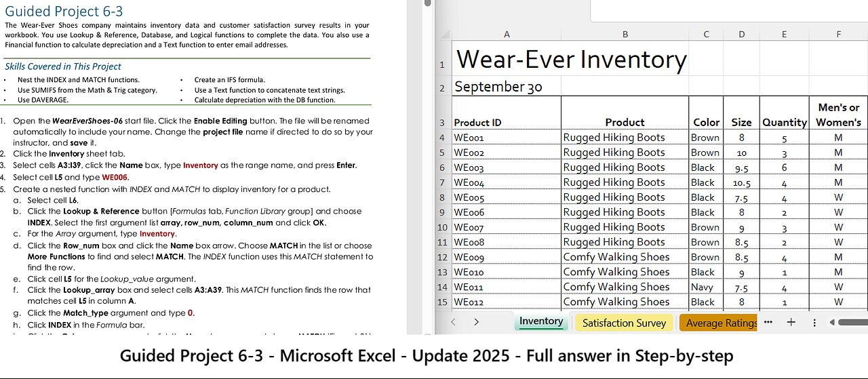Click size 9.5 in the WE003 row
The width and height of the screenshot is (868, 379).
(x=742, y=167)
